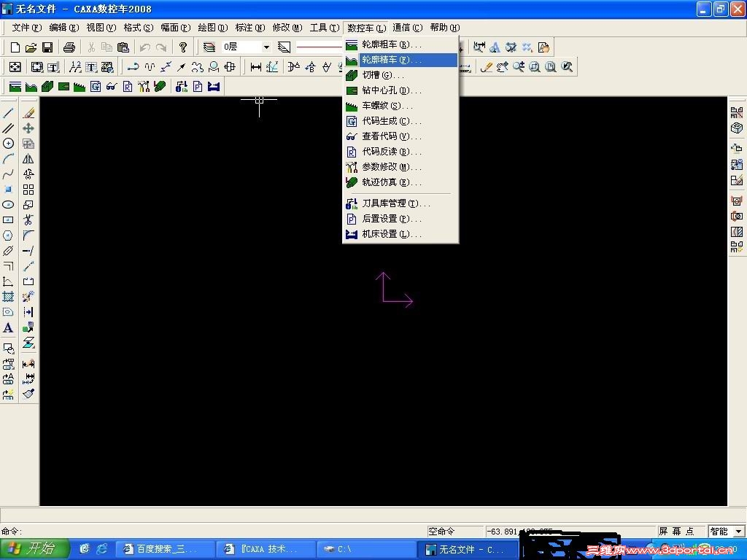Open the 文件(F) menu
Screen dimensions: 747x560
(x=27, y=28)
